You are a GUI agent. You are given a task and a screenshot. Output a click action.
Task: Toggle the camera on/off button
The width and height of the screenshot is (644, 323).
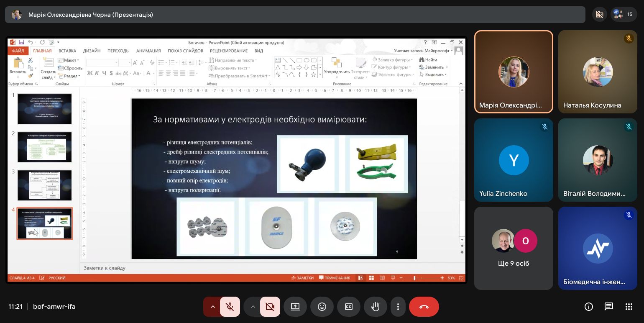(270, 307)
